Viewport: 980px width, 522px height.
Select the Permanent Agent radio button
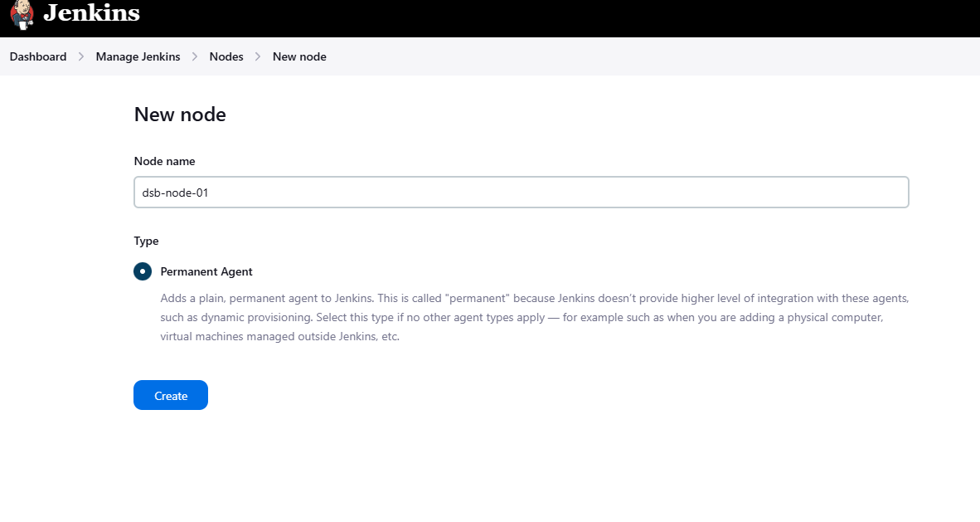coord(143,271)
